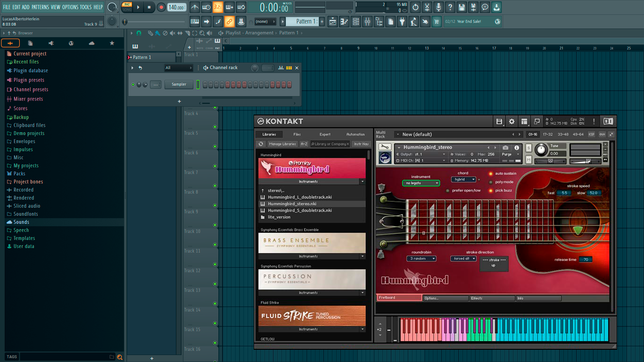
Task: Click the microphone one-click recording icon
Action: [x=438, y=7]
